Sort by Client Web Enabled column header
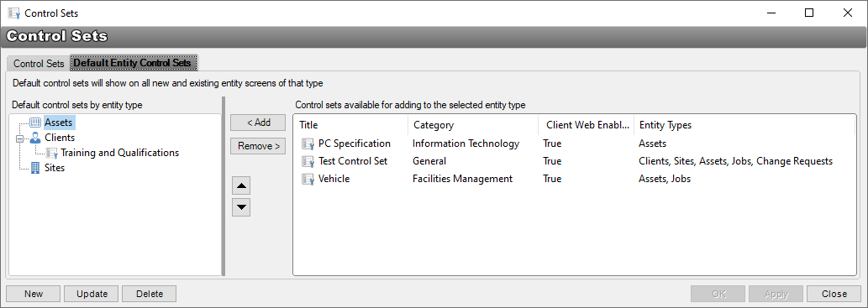 [586, 125]
